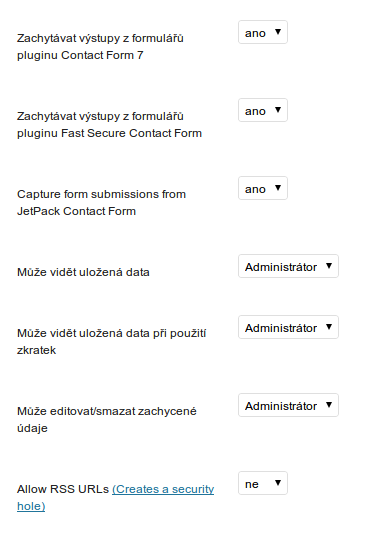389x534 pixels.
Task: Click the 'Může vidět uložená data' label
Action: pos(83,272)
